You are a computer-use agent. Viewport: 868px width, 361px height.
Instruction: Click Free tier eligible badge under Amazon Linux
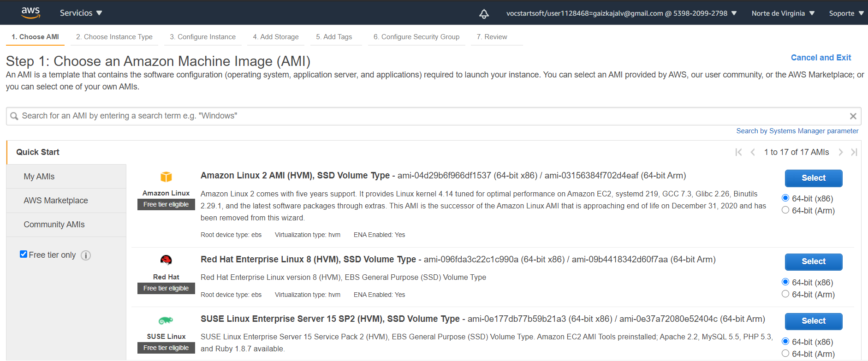166,205
